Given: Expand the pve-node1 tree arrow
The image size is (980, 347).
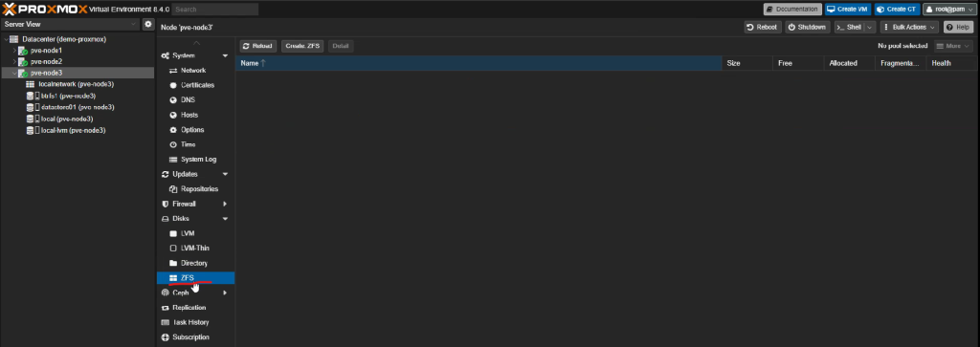Looking at the screenshot, I should pyautogui.click(x=14, y=50).
